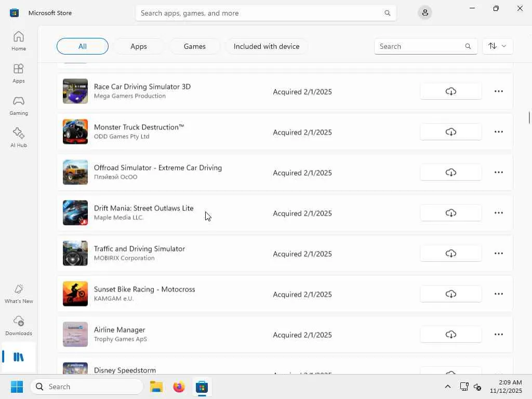532x399 pixels.
Task: Open the Drift Mania thumbnail
Action: coord(75,212)
